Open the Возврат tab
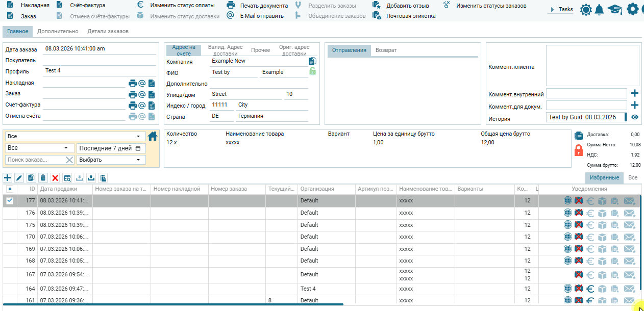The width and height of the screenshot is (644, 311). [x=386, y=50]
